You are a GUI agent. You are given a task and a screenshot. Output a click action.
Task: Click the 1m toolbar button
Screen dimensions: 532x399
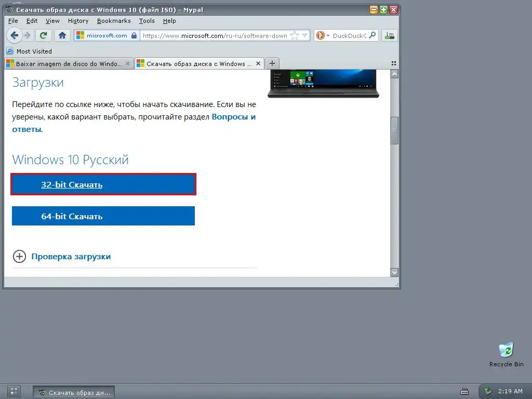coord(390,35)
